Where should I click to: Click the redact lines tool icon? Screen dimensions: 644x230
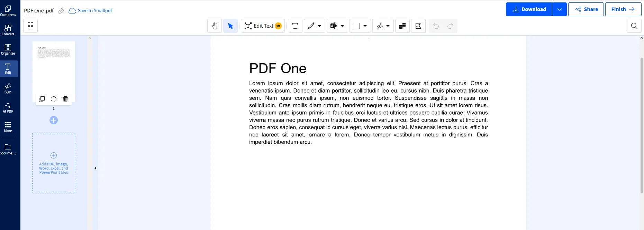pyautogui.click(x=402, y=26)
